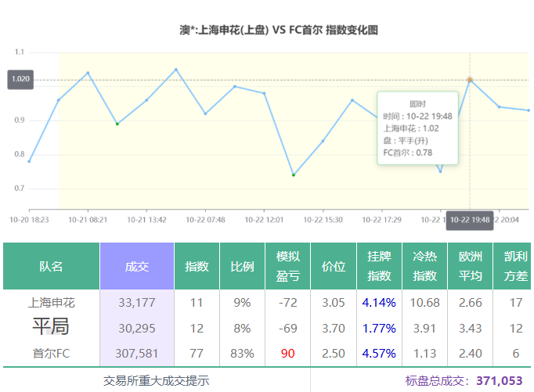
Task: Select the 上海申花 team row name
Action: pyautogui.click(x=52, y=303)
